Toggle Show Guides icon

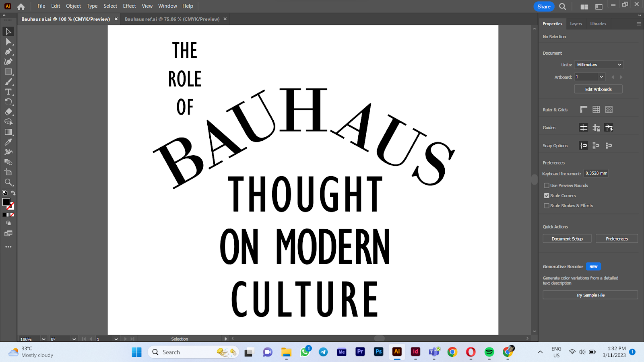coord(584,128)
